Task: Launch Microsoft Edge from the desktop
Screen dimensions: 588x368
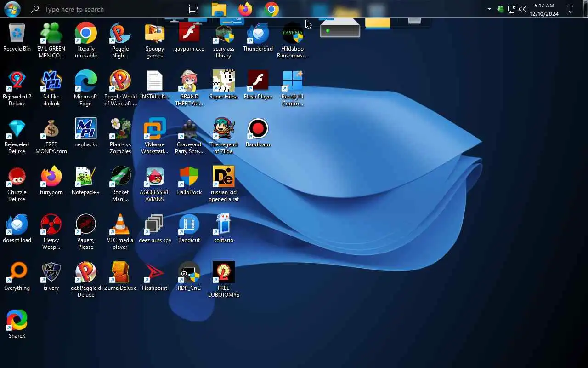Action: click(86, 88)
